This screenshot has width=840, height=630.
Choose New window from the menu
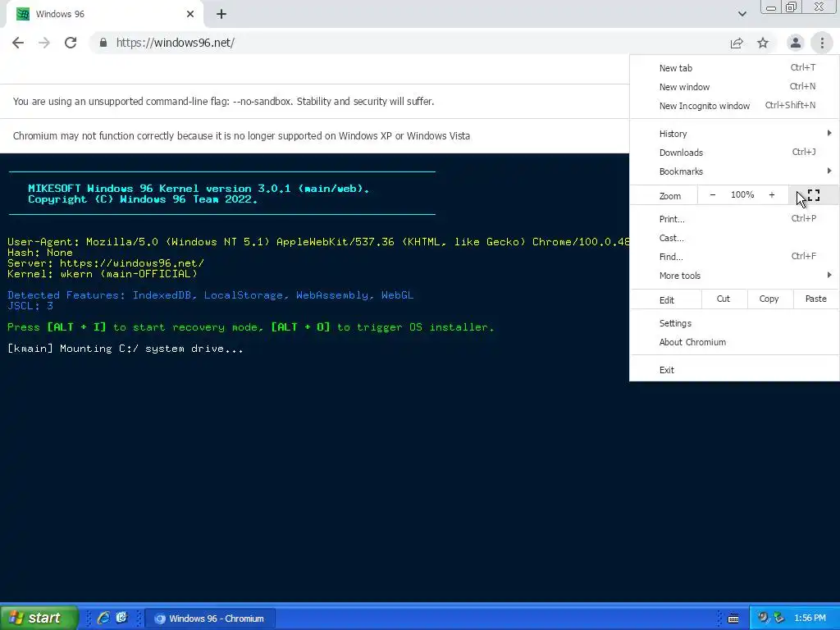tap(734, 87)
